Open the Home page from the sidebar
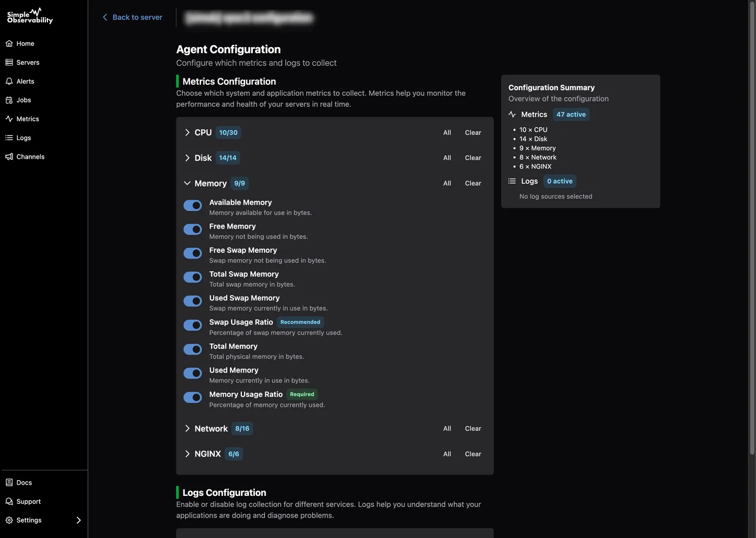This screenshot has height=538, width=756. [24, 43]
